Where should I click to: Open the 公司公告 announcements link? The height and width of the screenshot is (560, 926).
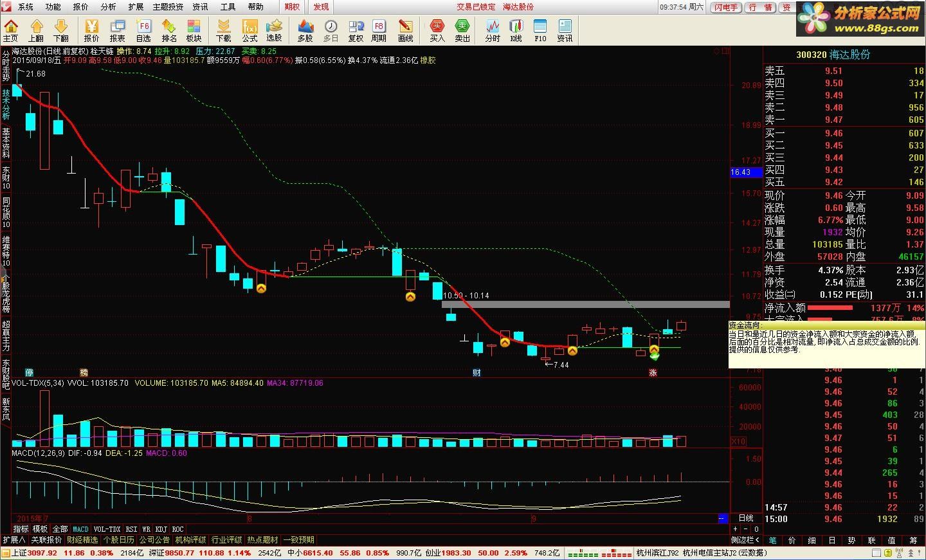154,540
